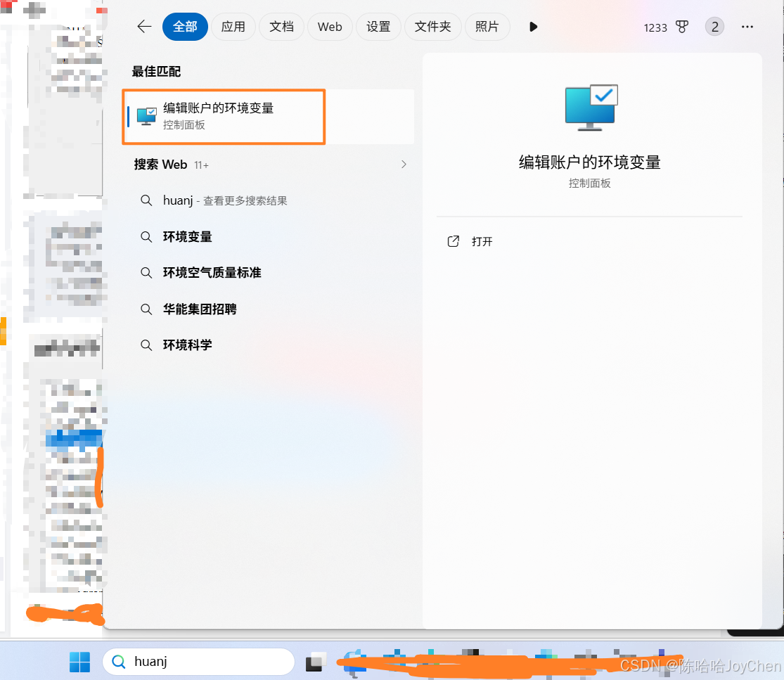
Task: Click the large monitor icon in preview pane
Action: click(591, 108)
